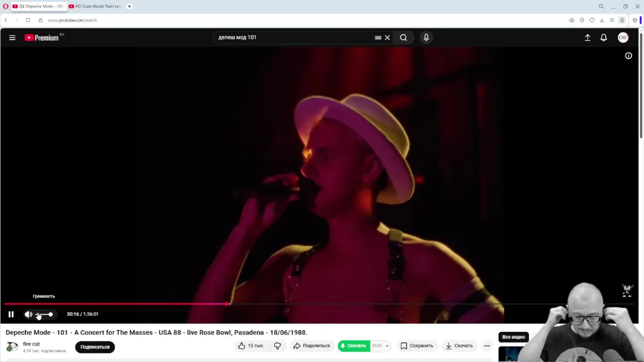
Task: Focus the address bar www.youtube.com/watch
Action: [72, 20]
